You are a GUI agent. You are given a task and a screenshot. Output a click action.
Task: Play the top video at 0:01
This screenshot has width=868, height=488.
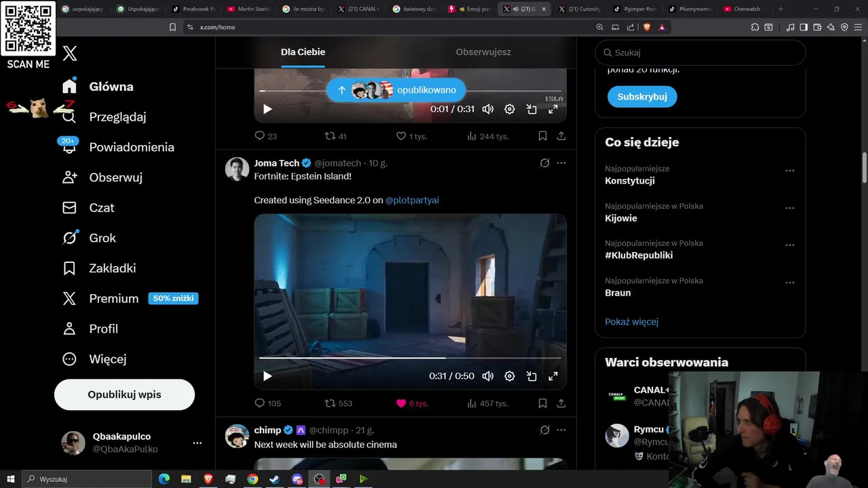click(267, 109)
